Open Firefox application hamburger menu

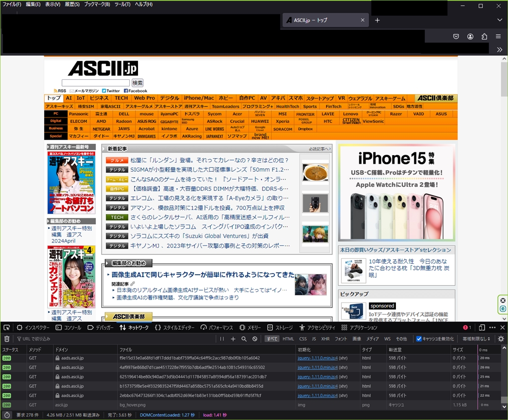pyautogui.click(x=498, y=36)
